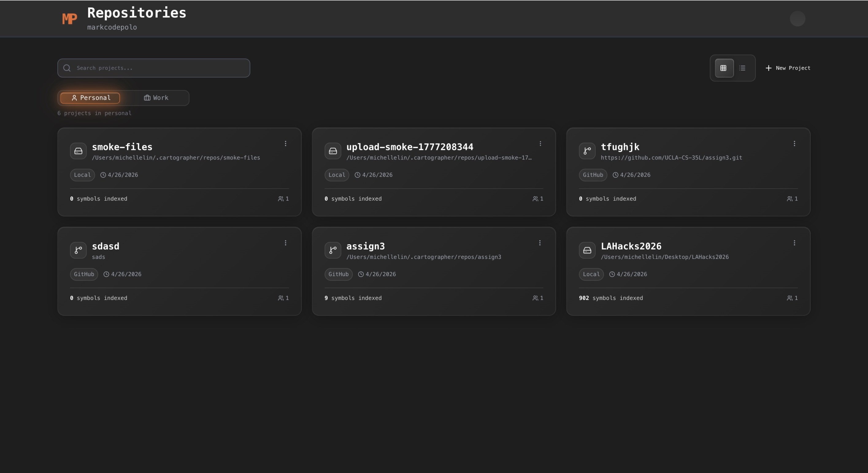Focus the Search projects input field
Image resolution: width=868 pixels, height=473 pixels.
[x=158, y=68]
